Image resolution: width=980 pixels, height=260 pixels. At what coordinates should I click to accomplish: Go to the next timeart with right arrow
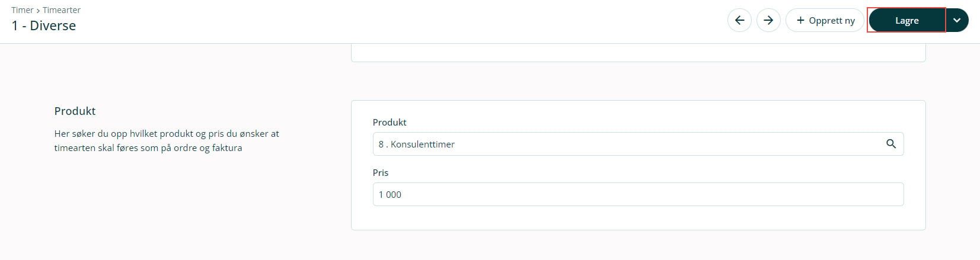768,20
